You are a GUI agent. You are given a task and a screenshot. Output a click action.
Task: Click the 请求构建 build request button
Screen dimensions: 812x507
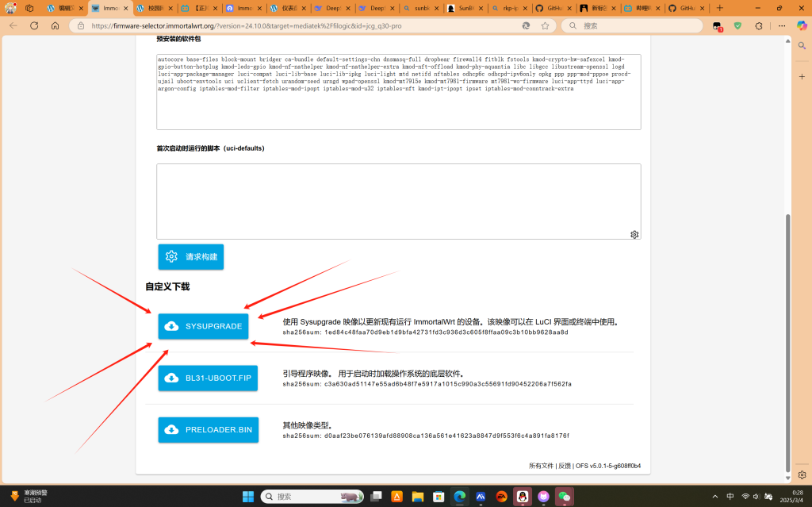click(191, 257)
